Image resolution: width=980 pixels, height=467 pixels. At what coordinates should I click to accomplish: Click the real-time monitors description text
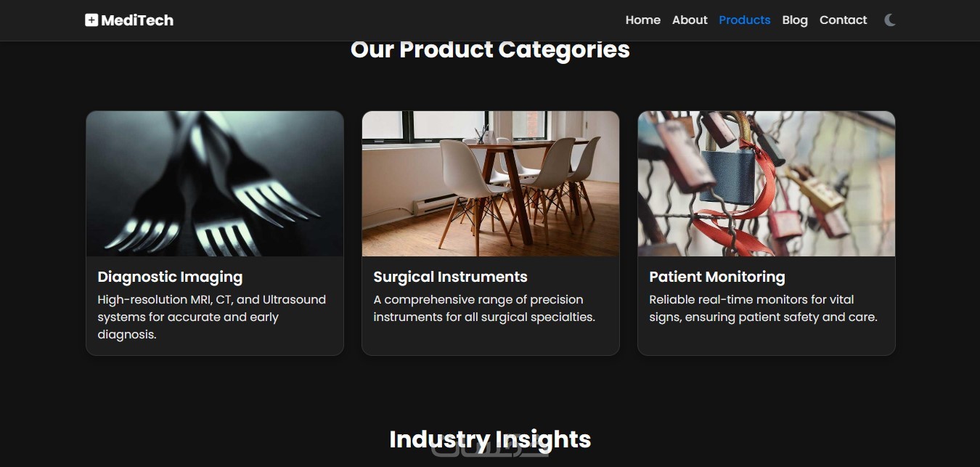[x=763, y=309]
